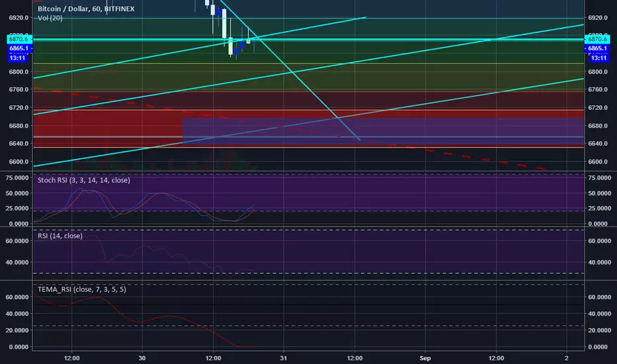
Task: Select the Vol (20) indicator label
Action: 50,18
